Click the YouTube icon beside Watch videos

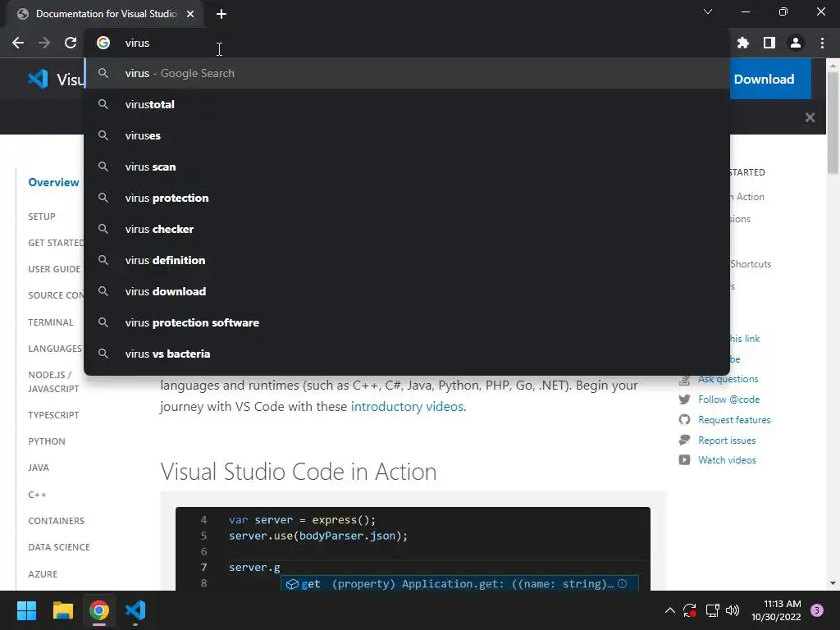pos(685,459)
